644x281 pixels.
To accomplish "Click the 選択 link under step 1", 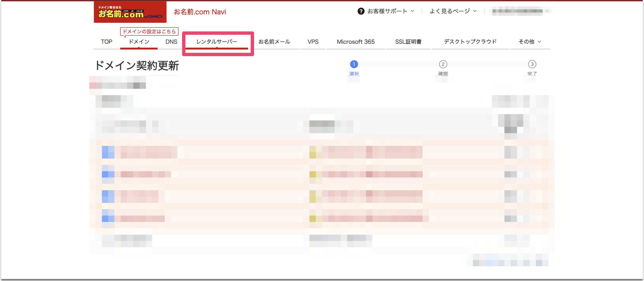I will click(x=354, y=73).
